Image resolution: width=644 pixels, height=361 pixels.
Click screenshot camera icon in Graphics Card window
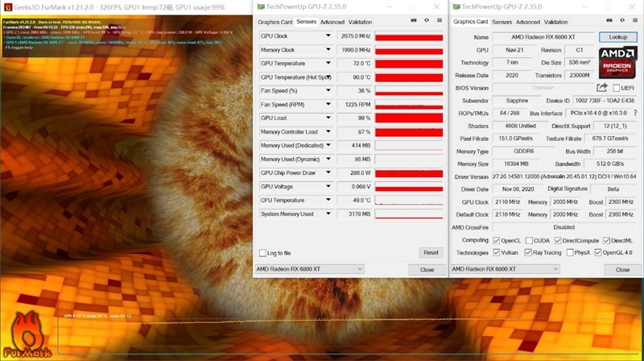pyautogui.click(x=609, y=21)
